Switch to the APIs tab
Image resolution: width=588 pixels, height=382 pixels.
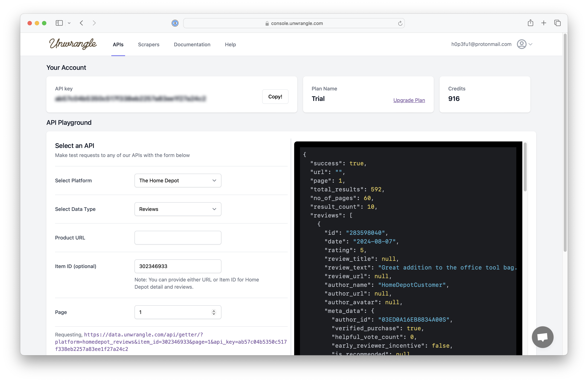[118, 44]
